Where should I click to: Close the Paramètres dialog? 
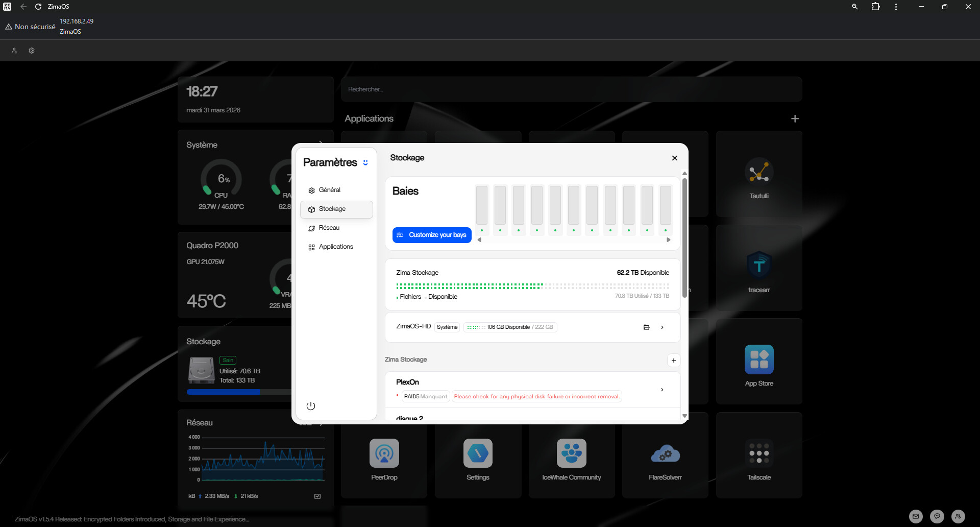point(674,158)
